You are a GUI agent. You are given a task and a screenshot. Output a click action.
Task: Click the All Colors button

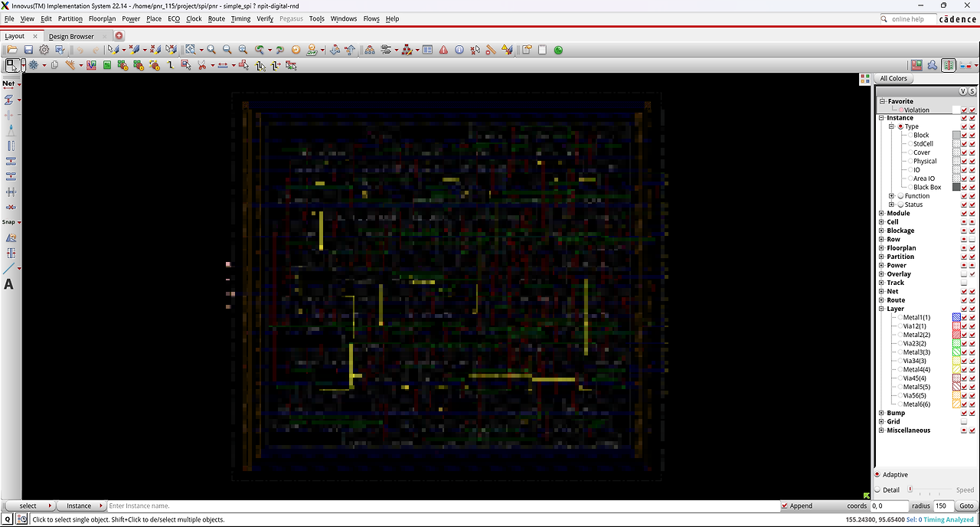893,78
